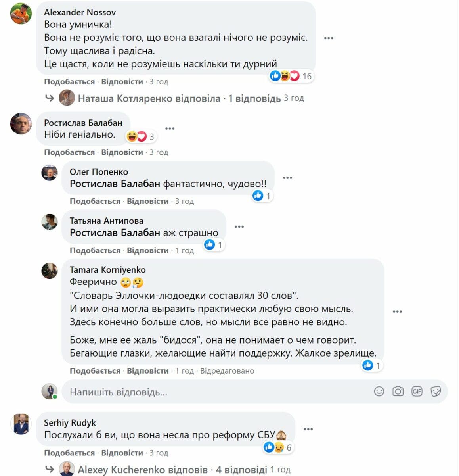Expand Alexey Kucherenko's 4 replies thread
Viewport: 459px width, 476px height.
(x=172, y=470)
